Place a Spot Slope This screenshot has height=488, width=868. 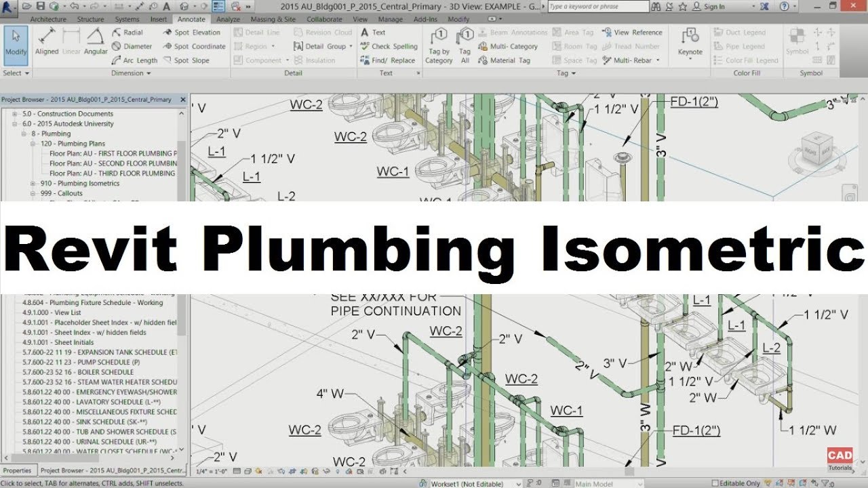(x=186, y=60)
